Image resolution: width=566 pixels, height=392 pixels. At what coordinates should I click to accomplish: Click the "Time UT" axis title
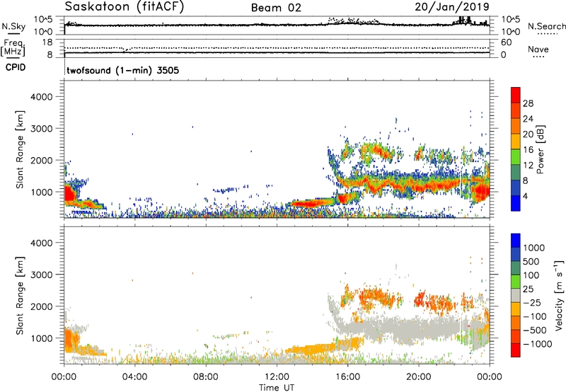(277, 388)
